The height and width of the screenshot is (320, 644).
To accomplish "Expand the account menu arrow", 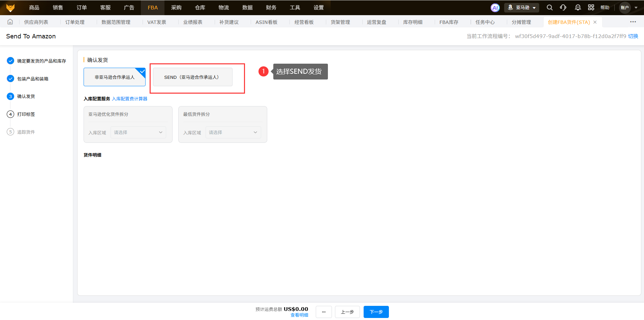I will (x=636, y=8).
